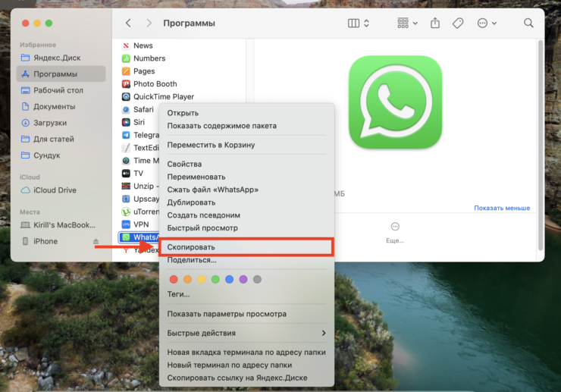Apply the gray color tag

(x=257, y=279)
